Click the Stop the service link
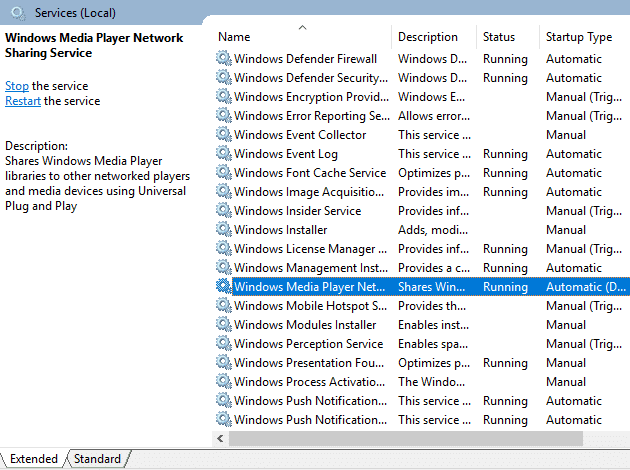The width and height of the screenshot is (630, 470). pyautogui.click(x=17, y=86)
